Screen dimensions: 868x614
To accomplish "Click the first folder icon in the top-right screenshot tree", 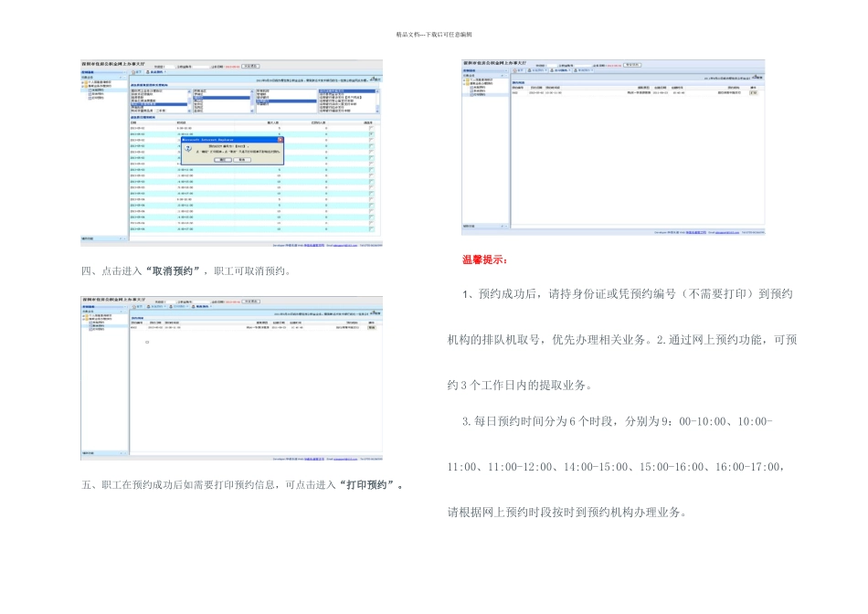I will (467, 79).
